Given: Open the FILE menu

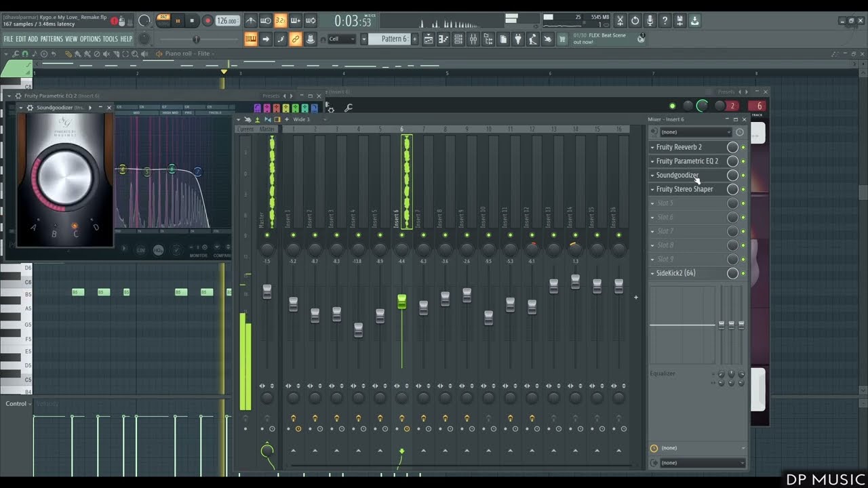Looking at the screenshot, I should click(x=8, y=39).
